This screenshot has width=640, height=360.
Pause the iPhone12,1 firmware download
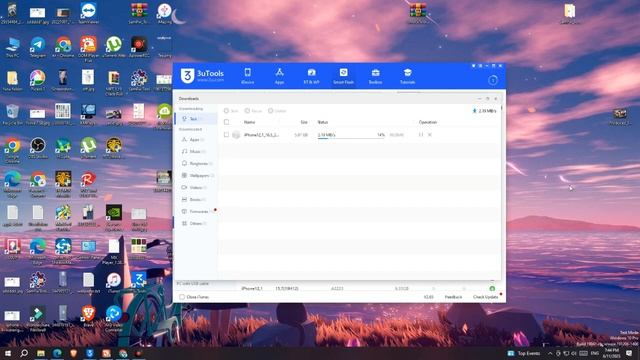pyautogui.click(x=421, y=135)
